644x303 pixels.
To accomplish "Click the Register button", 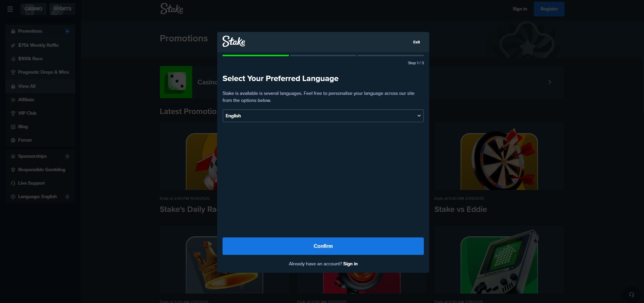I will pyautogui.click(x=549, y=9).
